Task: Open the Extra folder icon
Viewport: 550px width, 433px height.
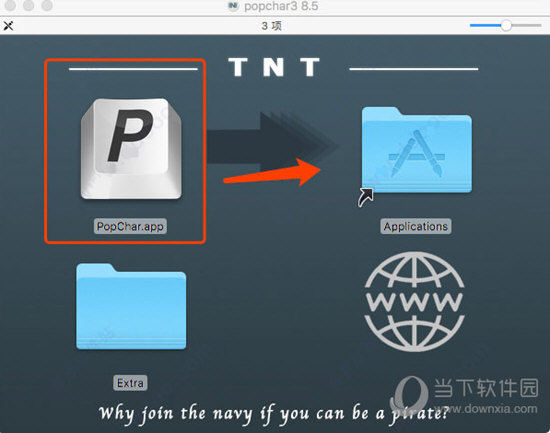Action: [x=131, y=306]
